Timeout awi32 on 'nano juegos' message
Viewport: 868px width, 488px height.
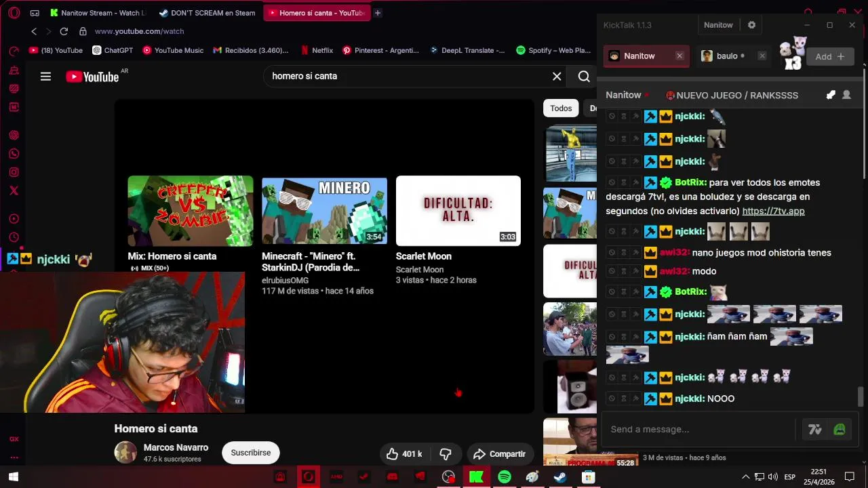pyautogui.click(x=624, y=253)
